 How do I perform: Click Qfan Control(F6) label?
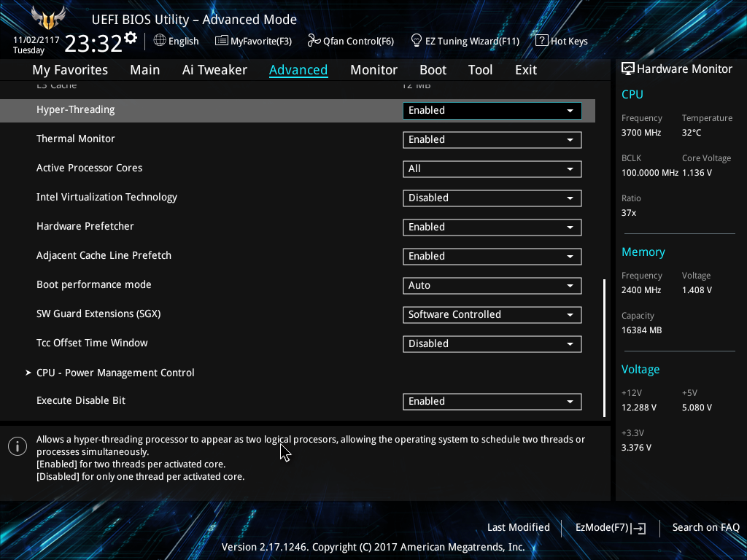(x=358, y=41)
